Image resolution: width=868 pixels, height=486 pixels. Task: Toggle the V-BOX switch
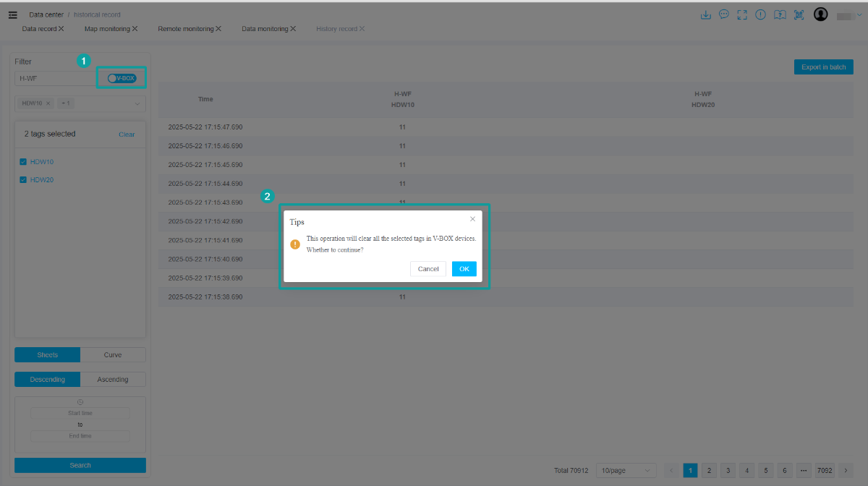pos(122,78)
